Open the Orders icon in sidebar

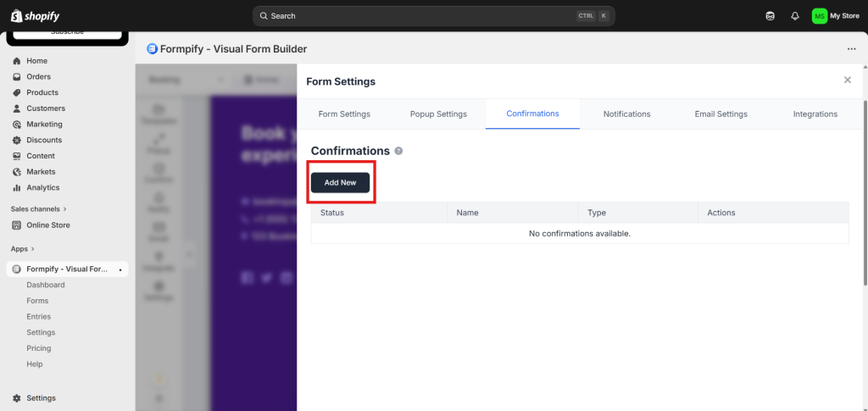(x=17, y=77)
